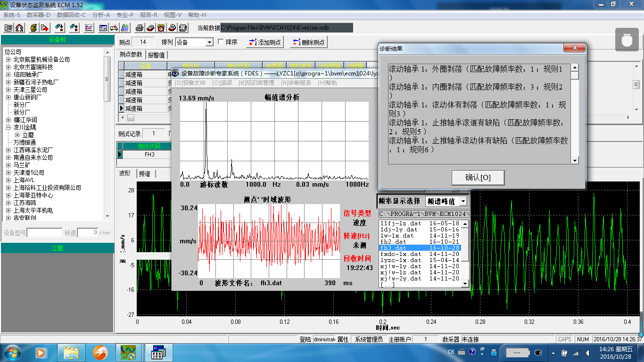
Task: Expand the 立磨 node in device tree
Action: pyautogui.click(x=17, y=135)
